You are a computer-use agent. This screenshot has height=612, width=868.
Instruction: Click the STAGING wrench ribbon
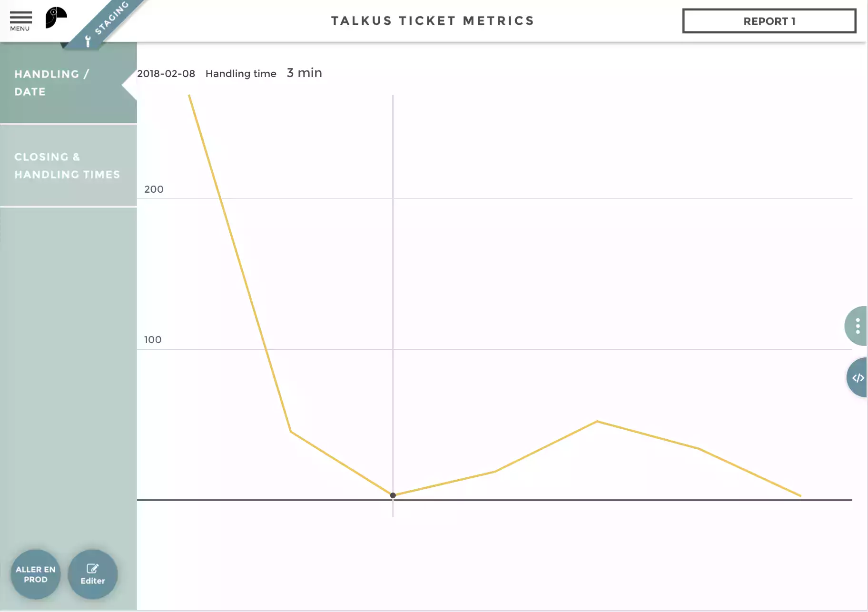(106, 25)
